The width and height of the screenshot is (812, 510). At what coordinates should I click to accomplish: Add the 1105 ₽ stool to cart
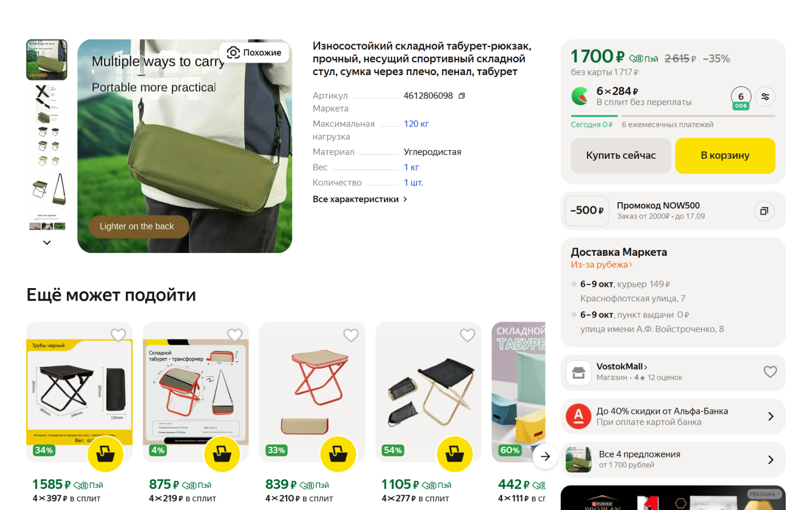point(454,454)
